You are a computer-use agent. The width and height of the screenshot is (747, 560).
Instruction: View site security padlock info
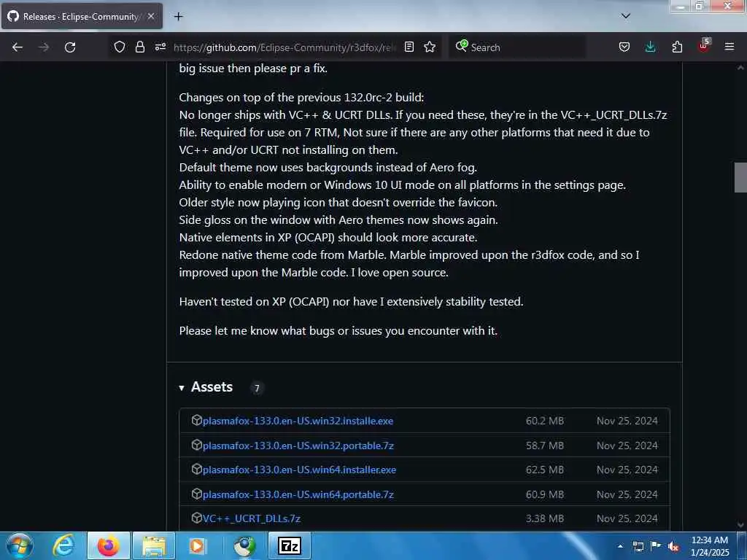(139, 47)
